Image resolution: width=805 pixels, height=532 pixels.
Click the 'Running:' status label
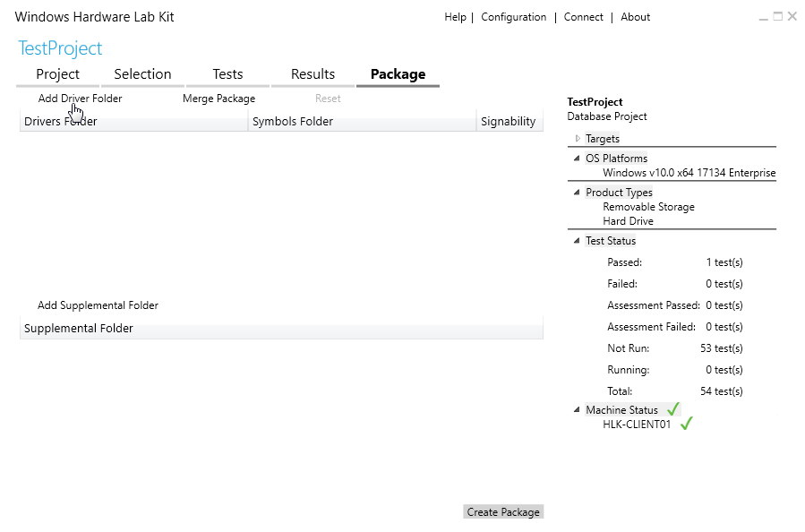[628, 370]
